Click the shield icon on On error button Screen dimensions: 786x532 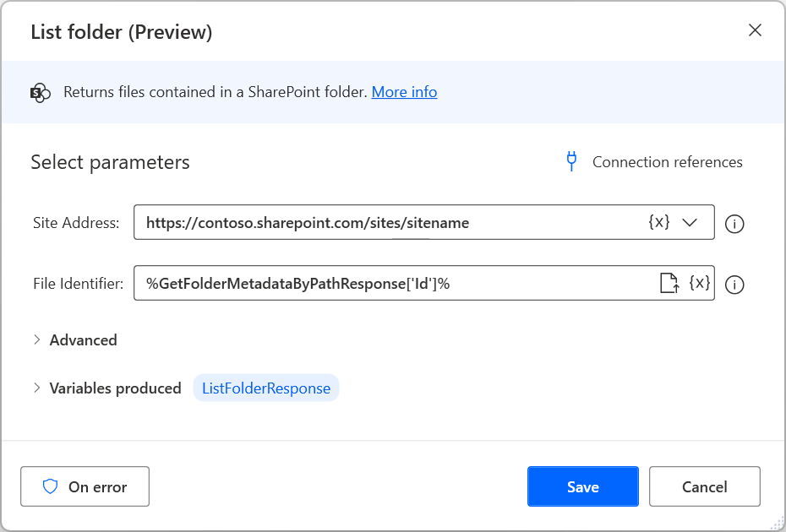52,486
